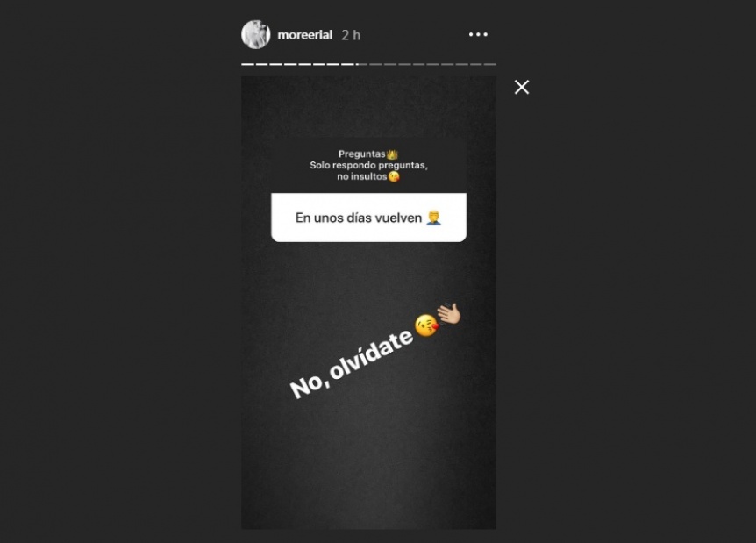Jump to the last story progress segment

point(490,64)
